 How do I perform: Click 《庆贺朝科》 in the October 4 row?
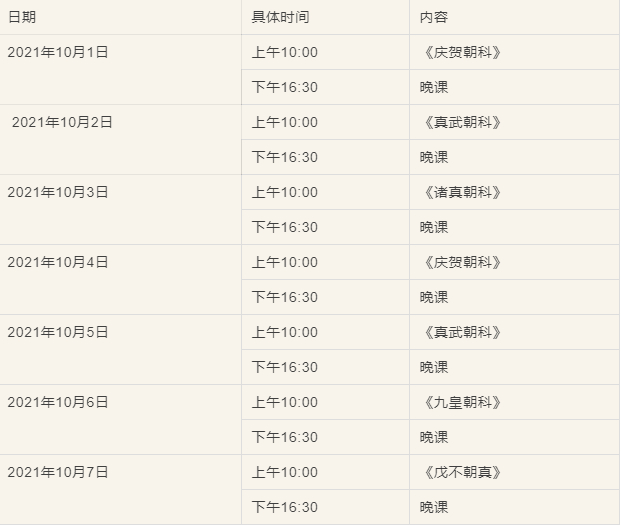click(460, 262)
